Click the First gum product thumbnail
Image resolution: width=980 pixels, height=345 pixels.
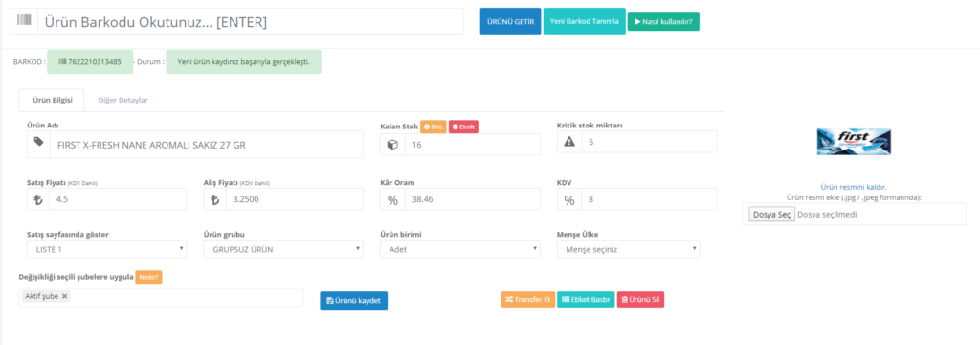pos(854,142)
